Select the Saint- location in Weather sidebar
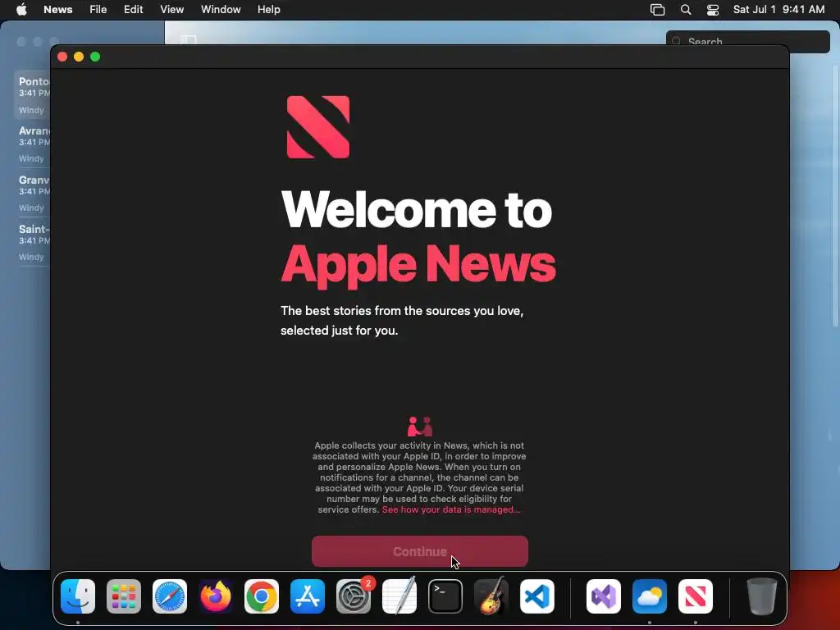Image resolution: width=840 pixels, height=630 pixels. point(32,243)
